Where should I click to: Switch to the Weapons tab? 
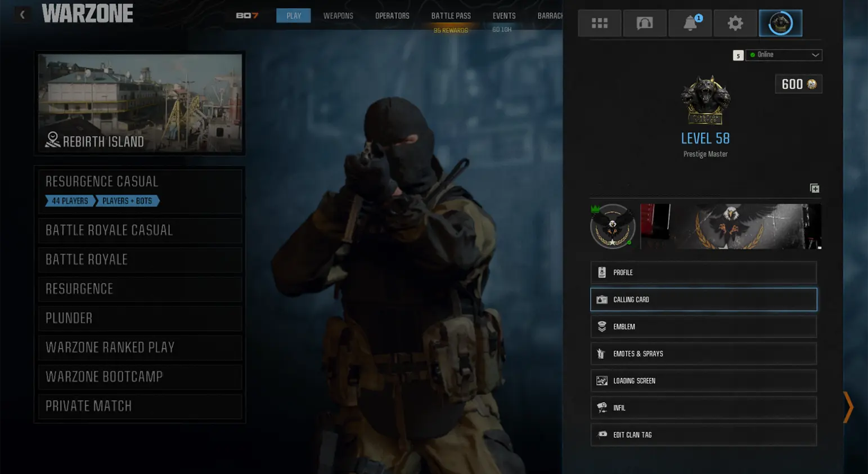coord(338,16)
